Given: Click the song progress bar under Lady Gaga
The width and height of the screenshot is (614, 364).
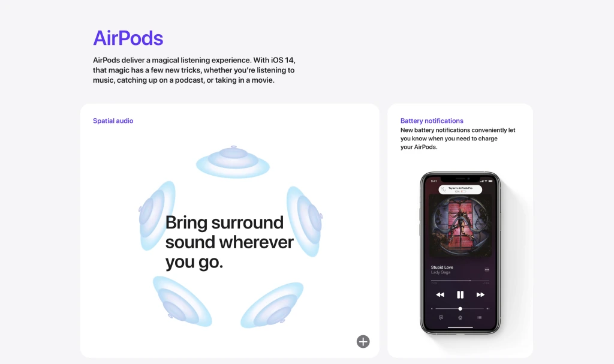Looking at the screenshot, I should (x=460, y=281).
